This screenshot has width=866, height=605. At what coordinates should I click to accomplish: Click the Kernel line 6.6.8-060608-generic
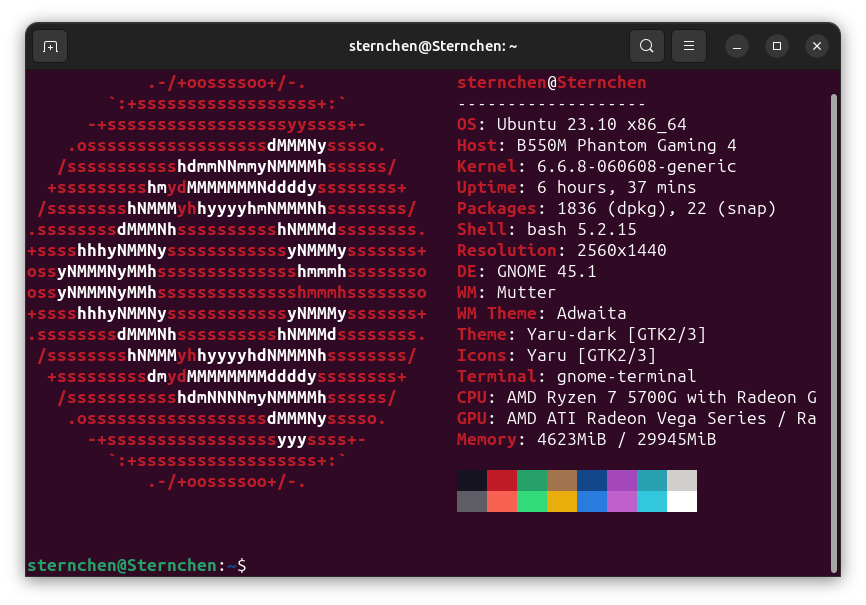coord(596,166)
